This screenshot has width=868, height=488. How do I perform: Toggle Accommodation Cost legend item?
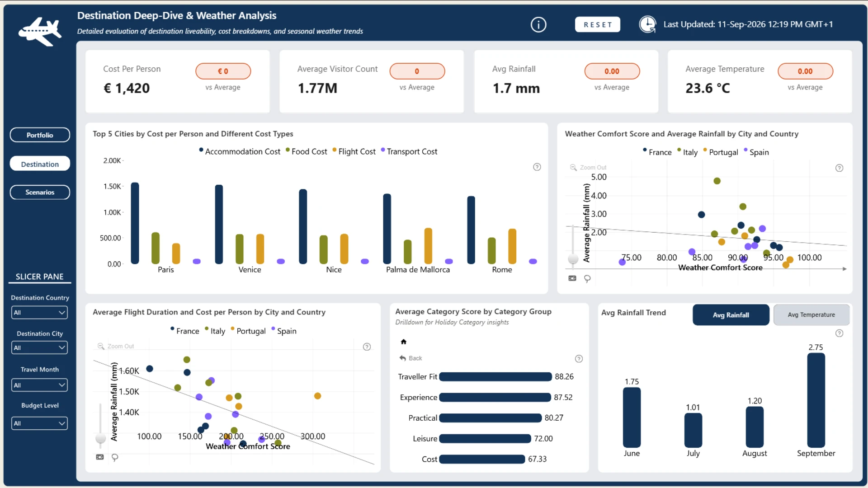tap(240, 151)
